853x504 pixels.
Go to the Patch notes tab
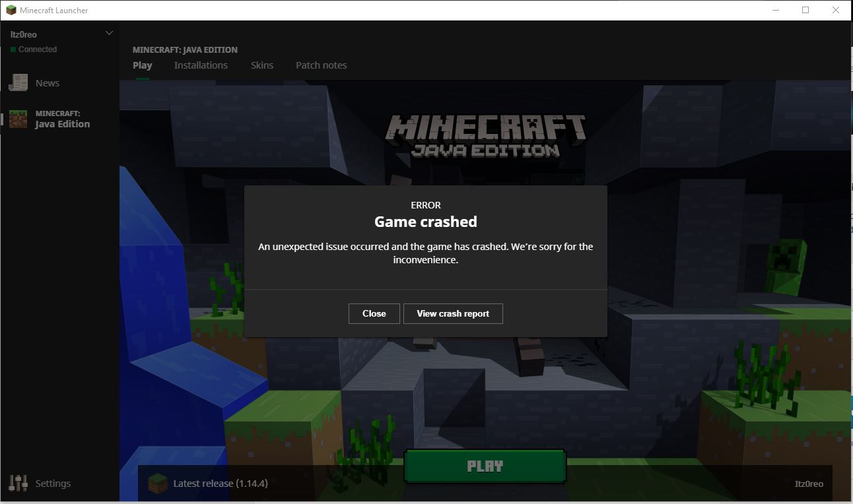coord(321,65)
